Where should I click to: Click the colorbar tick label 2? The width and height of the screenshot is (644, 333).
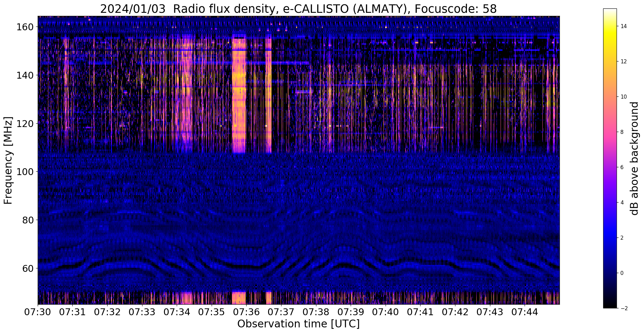coord(622,238)
